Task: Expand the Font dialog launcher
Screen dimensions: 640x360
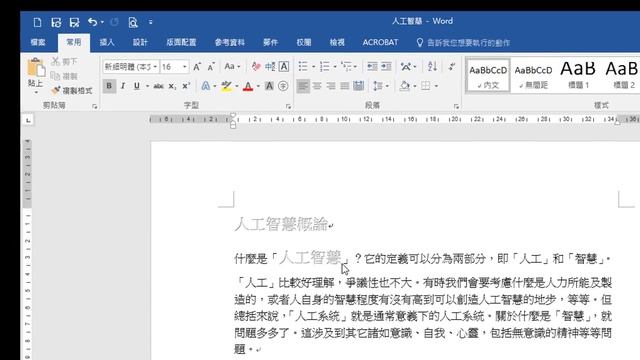Action: pyautogui.click(x=288, y=106)
